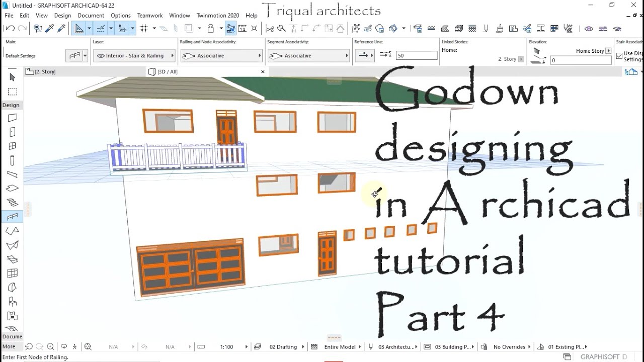Click the Pick Up Parameters eyedropper icon
Screen dimensions: 644x362
pyautogui.click(x=49, y=29)
